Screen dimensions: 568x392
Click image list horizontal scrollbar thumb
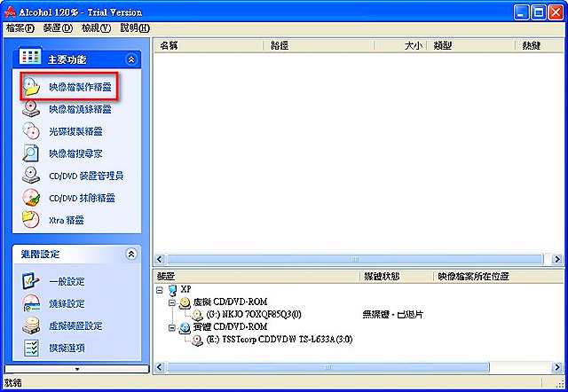(355, 259)
